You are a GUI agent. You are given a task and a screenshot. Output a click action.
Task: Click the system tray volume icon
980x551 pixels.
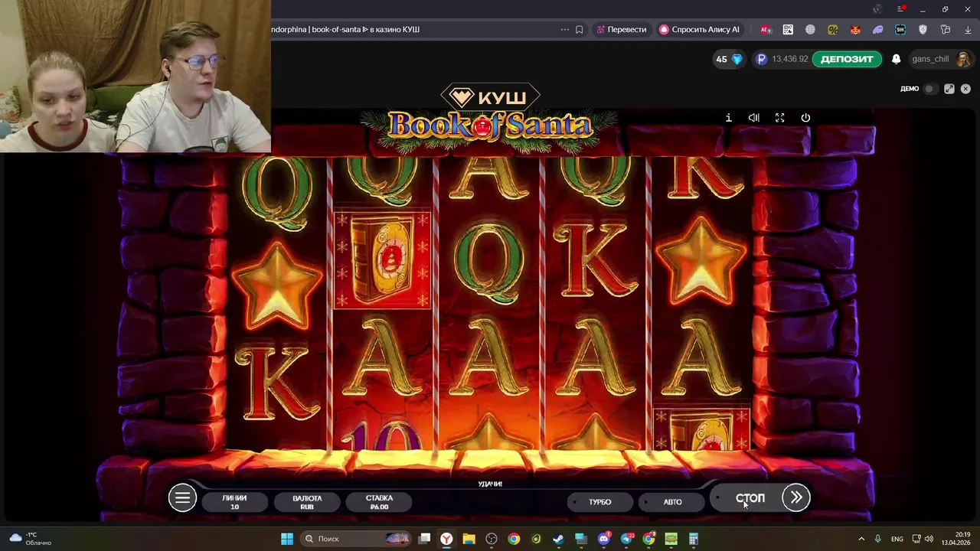click(x=929, y=539)
